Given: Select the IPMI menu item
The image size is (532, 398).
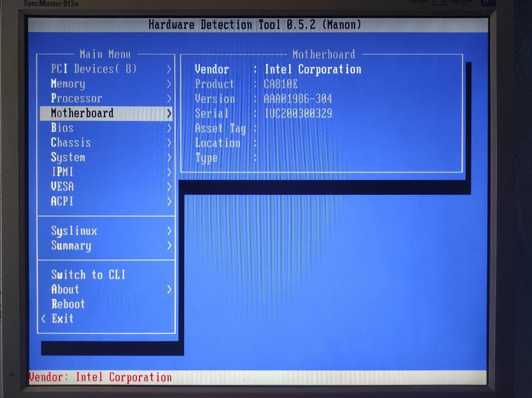Looking at the screenshot, I should click(62, 172).
